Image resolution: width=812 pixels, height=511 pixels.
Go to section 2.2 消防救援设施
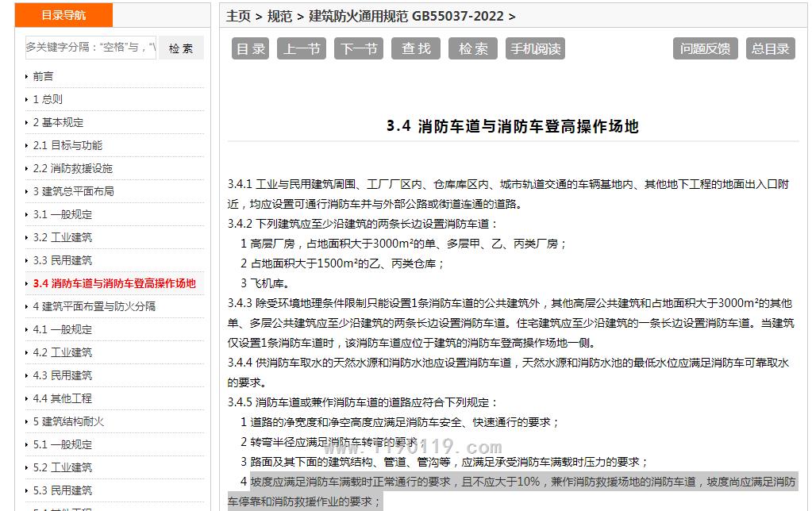point(72,169)
